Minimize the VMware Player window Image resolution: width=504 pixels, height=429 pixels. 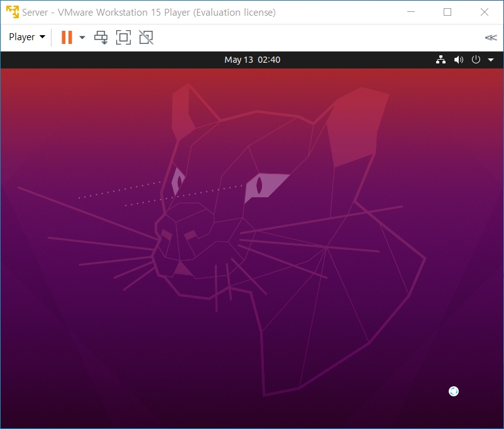411,12
